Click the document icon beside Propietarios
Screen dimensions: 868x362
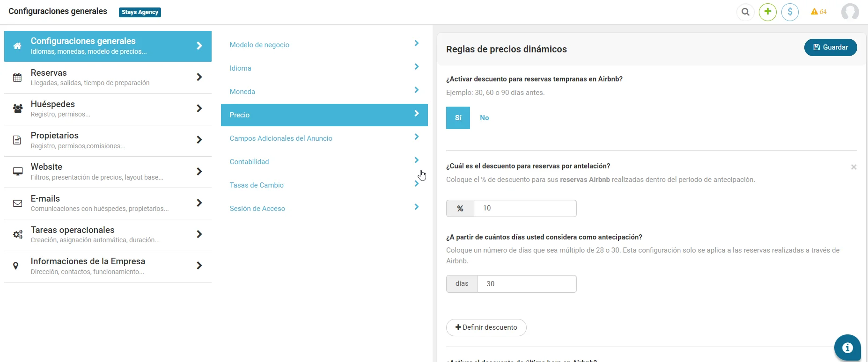pyautogui.click(x=17, y=140)
